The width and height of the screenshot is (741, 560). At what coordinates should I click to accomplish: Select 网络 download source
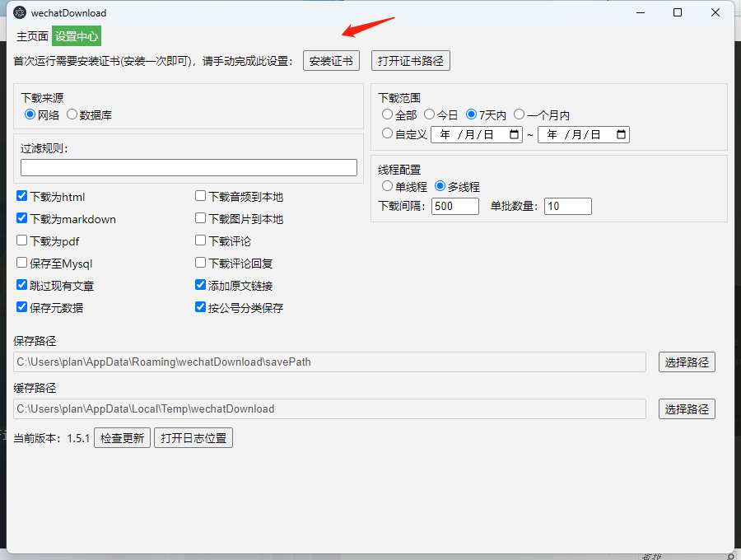pyautogui.click(x=30, y=114)
